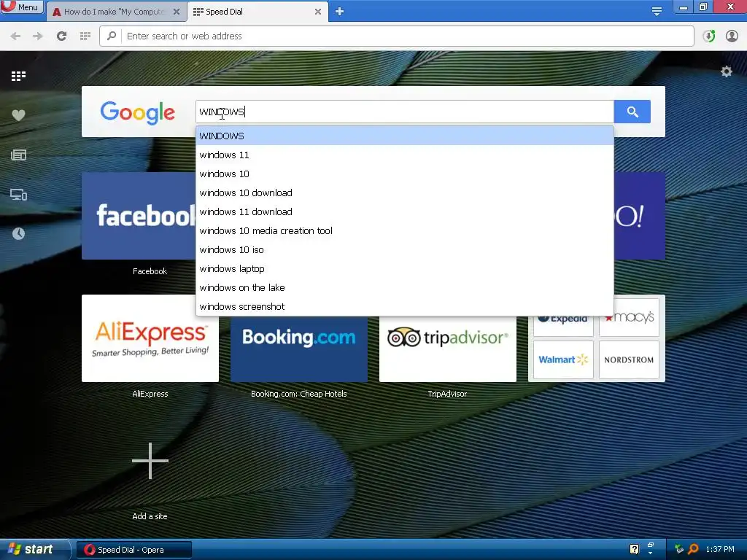Open the Booking.com speed dial tile

[x=298, y=349]
